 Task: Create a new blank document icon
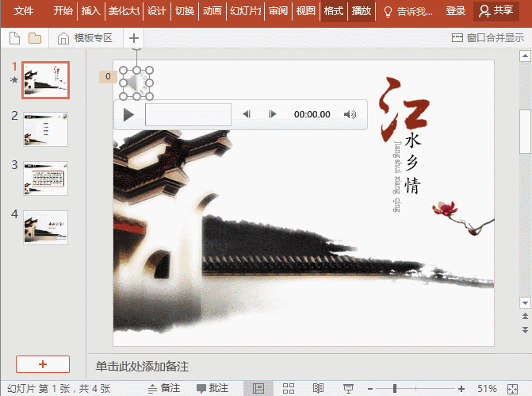14,38
